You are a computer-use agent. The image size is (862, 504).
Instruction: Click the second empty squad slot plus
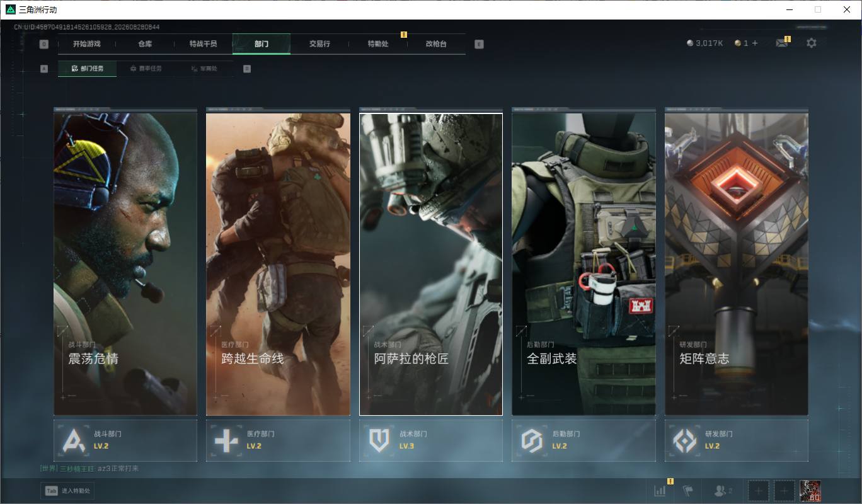[784, 491]
